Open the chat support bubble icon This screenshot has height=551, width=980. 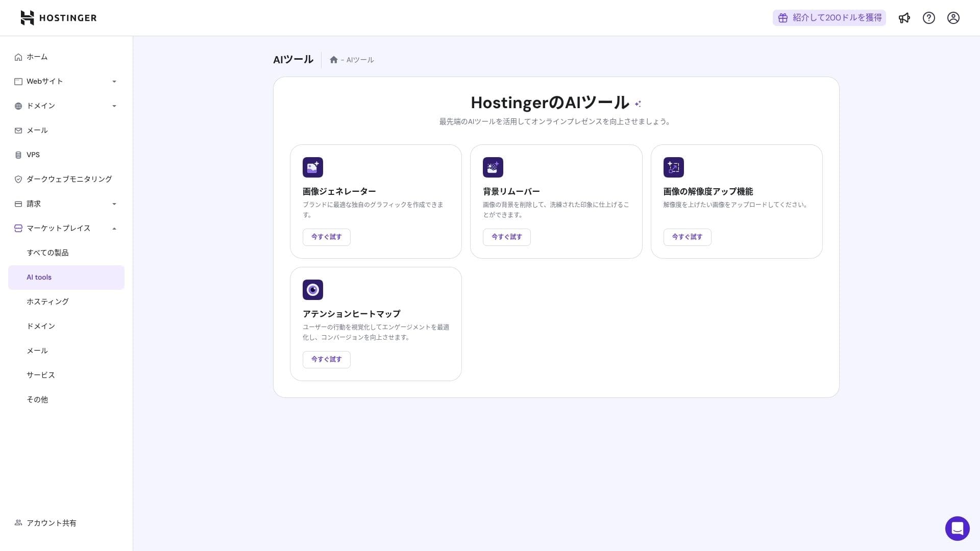pos(957,528)
